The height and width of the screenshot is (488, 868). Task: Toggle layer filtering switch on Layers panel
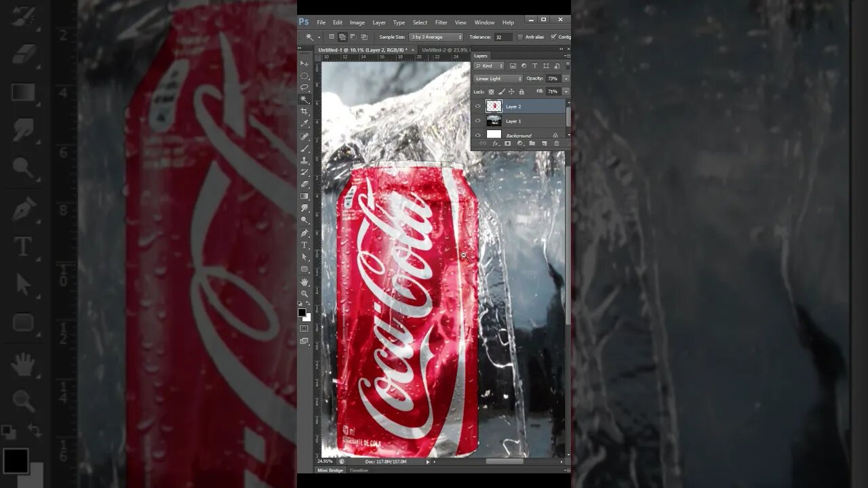[568, 66]
